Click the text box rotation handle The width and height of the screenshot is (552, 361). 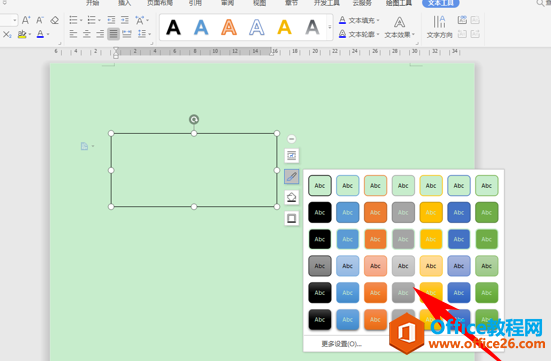[x=194, y=119]
